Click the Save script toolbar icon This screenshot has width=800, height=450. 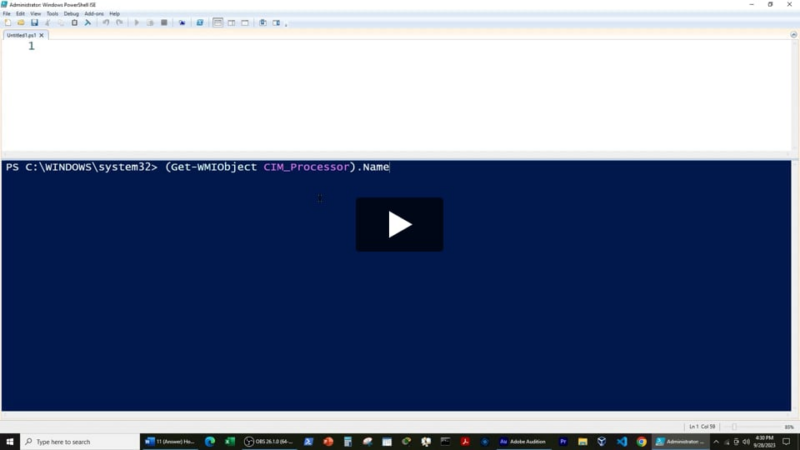34,22
